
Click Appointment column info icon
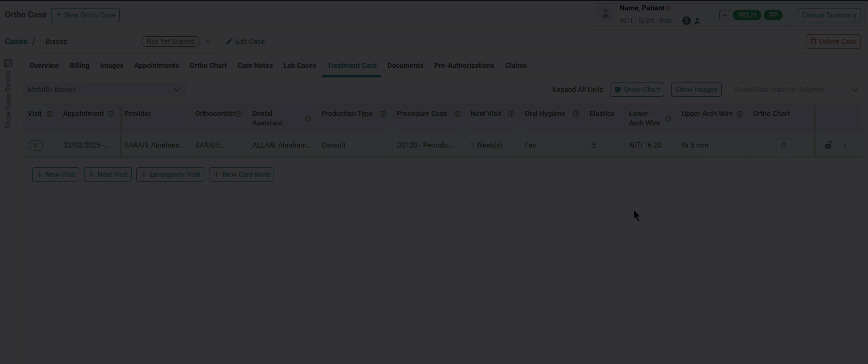(x=111, y=114)
